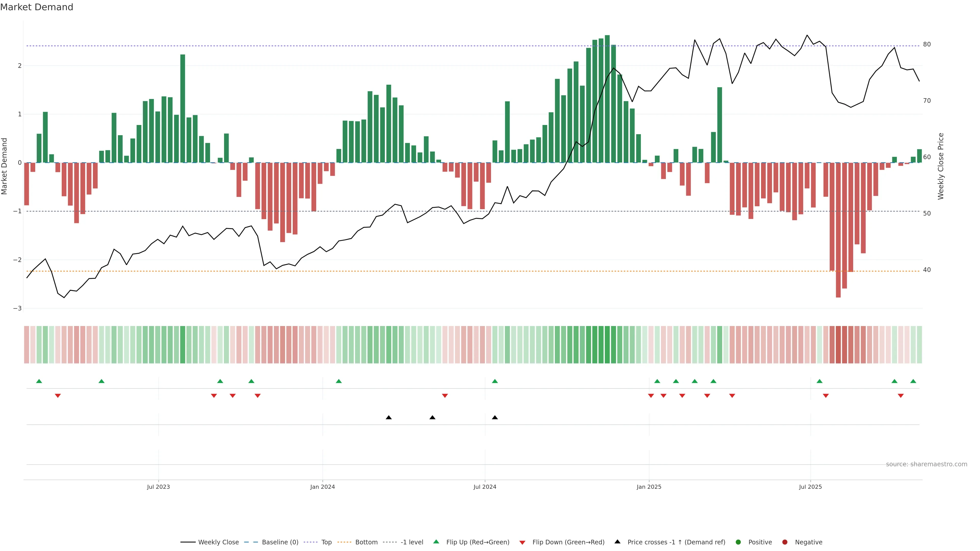
Task: Click the Market Demand chart title
Action: coord(36,7)
